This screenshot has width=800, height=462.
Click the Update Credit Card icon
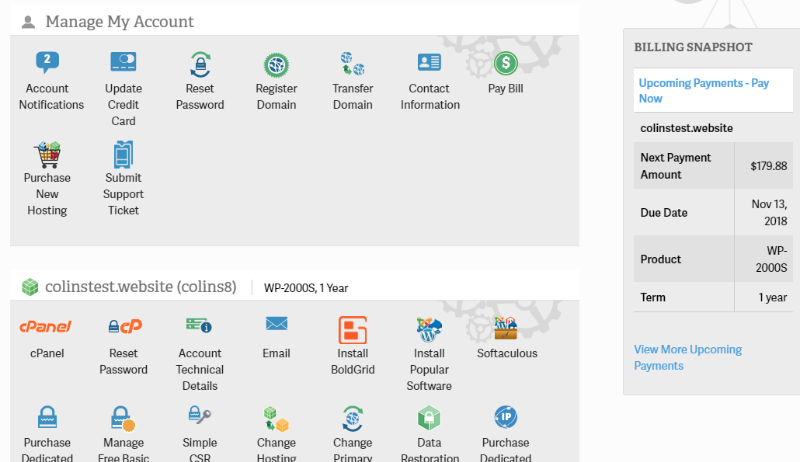pos(123,62)
